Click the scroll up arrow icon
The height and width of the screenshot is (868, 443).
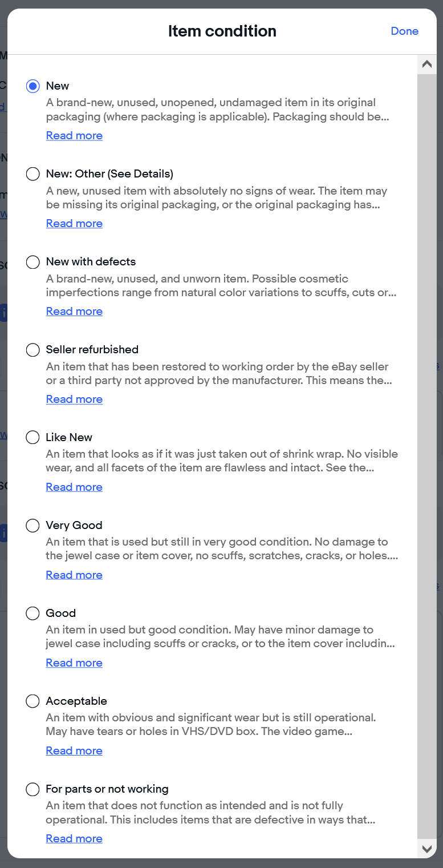(426, 64)
